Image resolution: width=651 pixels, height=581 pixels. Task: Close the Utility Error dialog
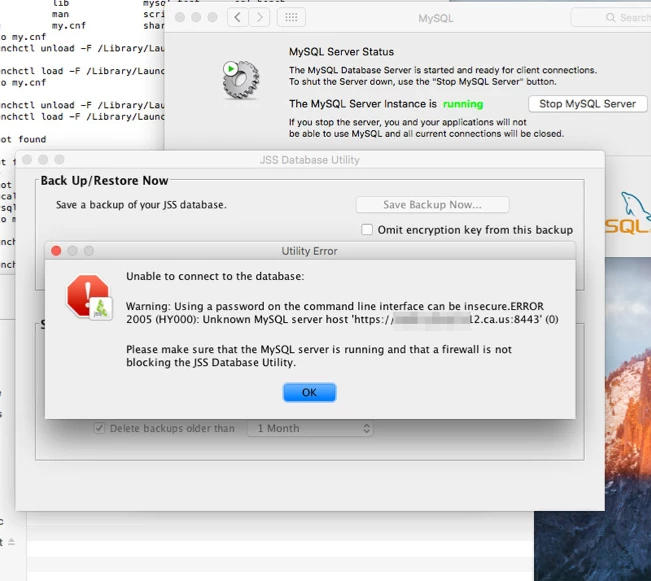click(56, 251)
